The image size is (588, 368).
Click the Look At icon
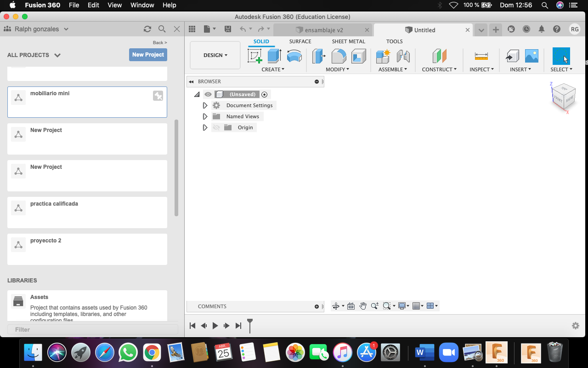pyautogui.click(x=351, y=306)
